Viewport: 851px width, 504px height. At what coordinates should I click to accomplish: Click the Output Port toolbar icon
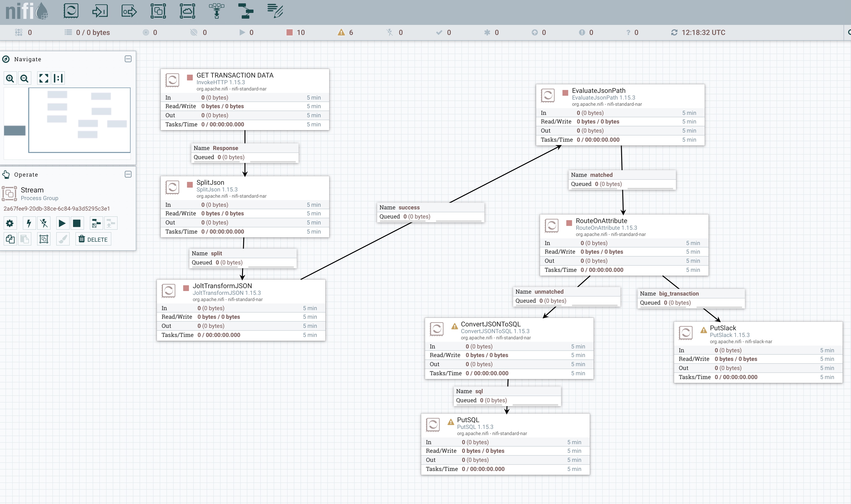point(129,11)
